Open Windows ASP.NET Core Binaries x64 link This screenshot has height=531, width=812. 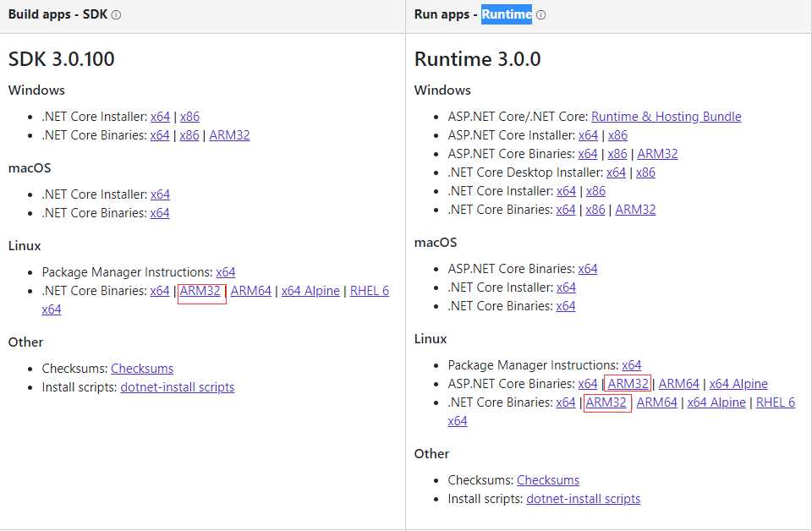coord(587,154)
